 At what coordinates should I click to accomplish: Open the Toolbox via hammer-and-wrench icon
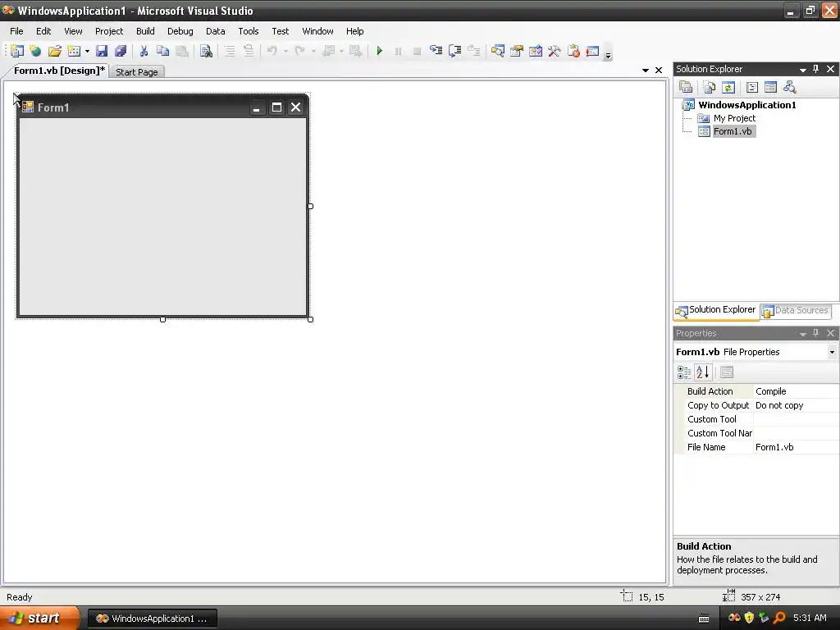click(555, 51)
